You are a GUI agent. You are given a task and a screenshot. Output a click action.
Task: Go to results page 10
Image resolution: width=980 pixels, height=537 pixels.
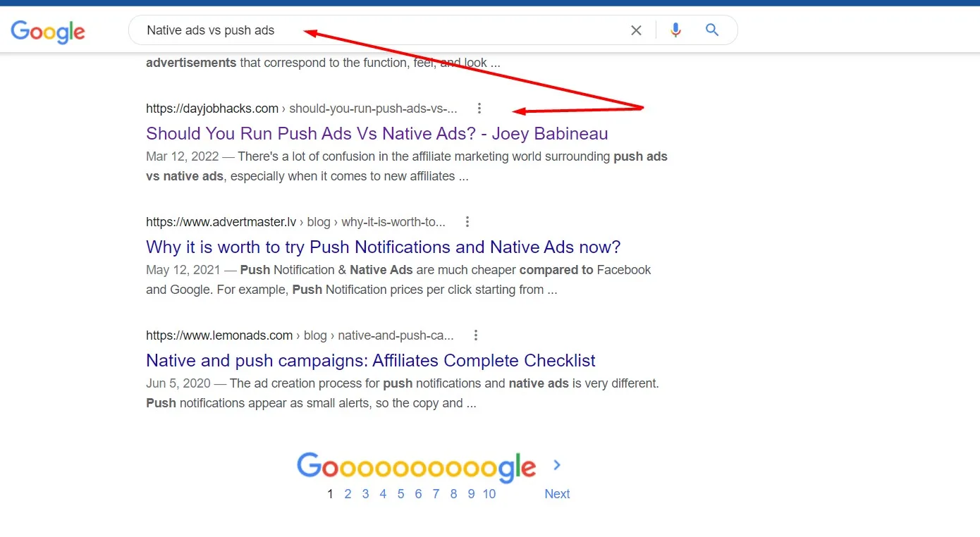point(489,494)
